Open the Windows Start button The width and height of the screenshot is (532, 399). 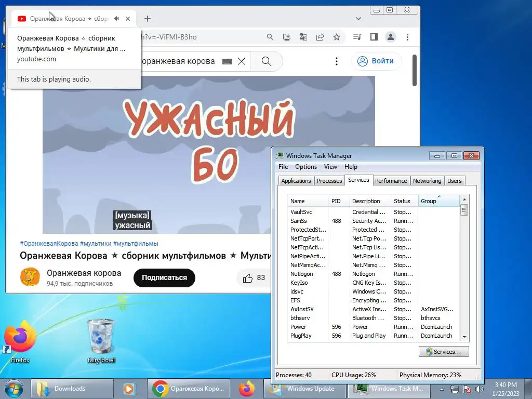(x=14, y=389)
